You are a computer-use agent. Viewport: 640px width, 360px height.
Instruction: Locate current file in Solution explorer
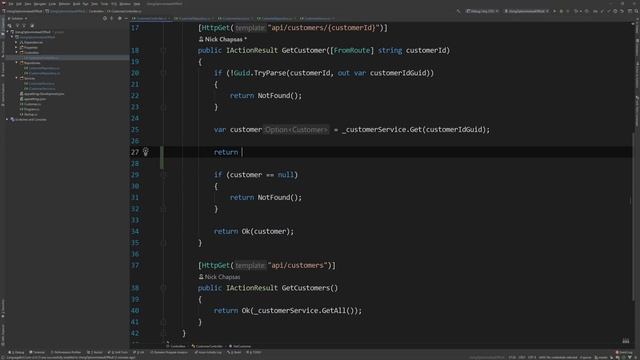tap(105, 18)
